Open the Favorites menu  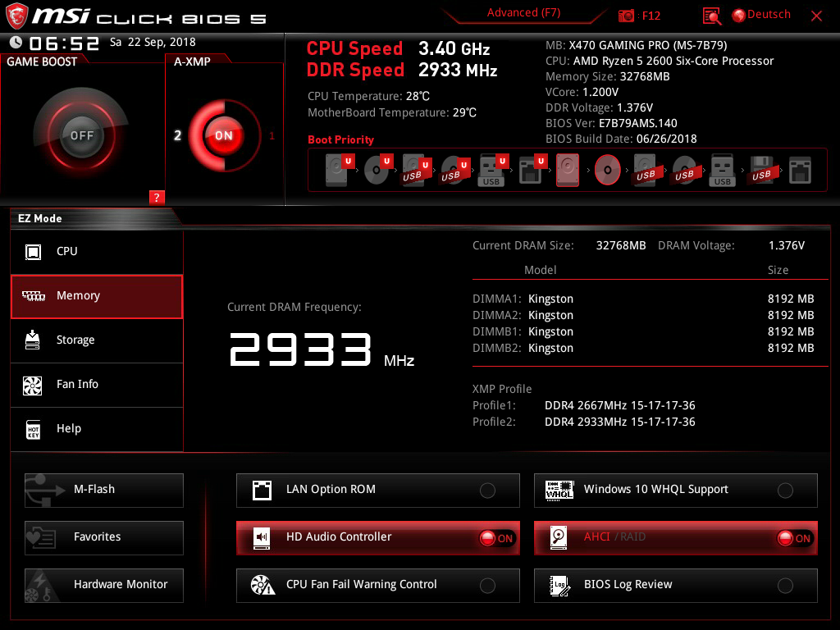(103, 537)
